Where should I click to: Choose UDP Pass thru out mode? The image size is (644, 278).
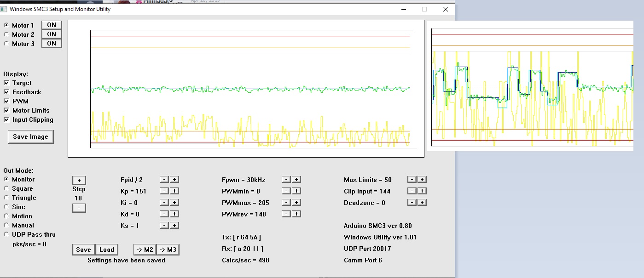coord(6,234)
